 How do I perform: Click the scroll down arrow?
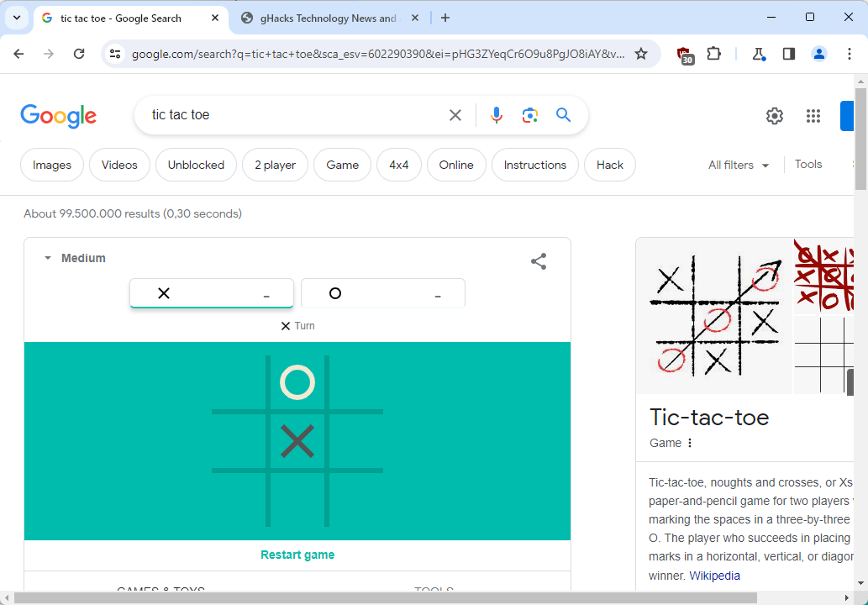(x=860, y=583)
